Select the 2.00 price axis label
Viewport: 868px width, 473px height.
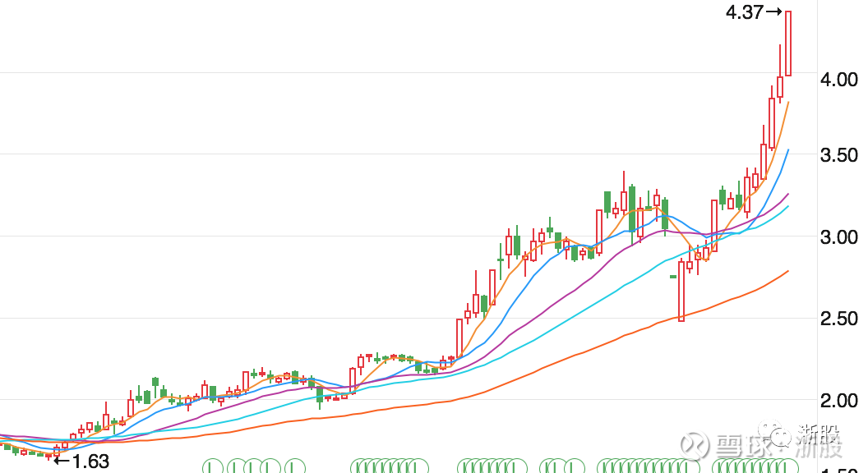[839, 401]
